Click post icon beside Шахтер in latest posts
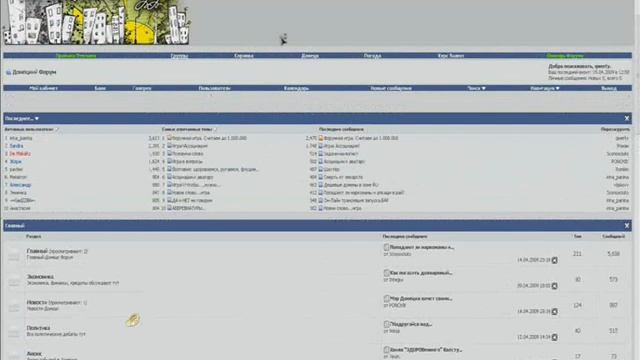Viewport: 640px width, 360px height. pyautogui.click(x=321, y=169)
